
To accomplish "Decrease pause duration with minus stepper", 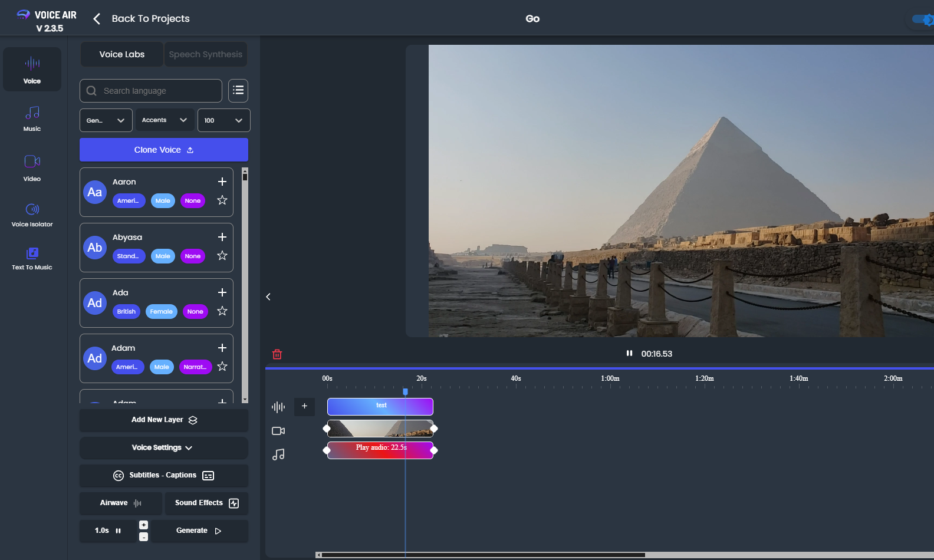I will 143,537.
